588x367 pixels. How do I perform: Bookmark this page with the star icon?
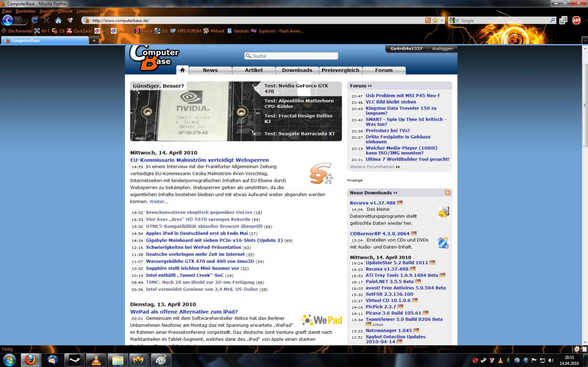[x=435, y=20]
